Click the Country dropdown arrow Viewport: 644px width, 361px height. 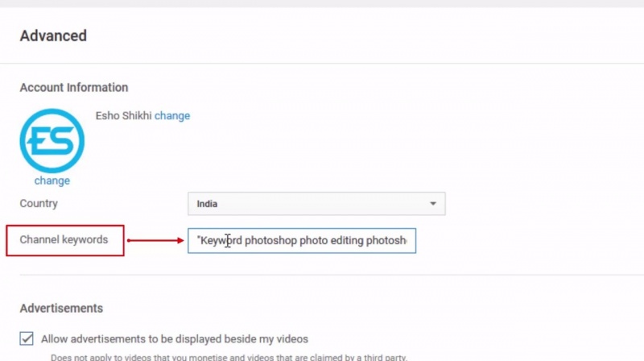click(x=432, y=204)
